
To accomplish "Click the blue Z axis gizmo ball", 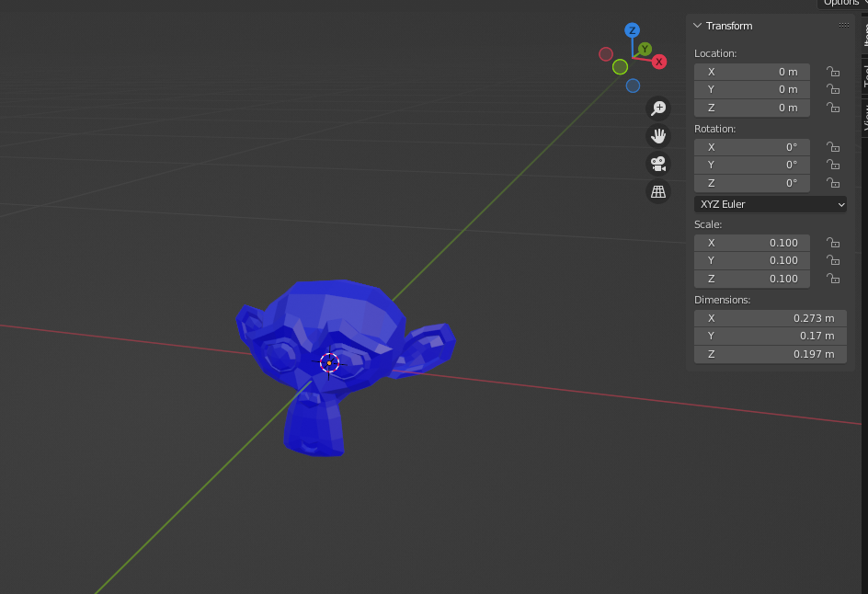I will tap(633, 30).
